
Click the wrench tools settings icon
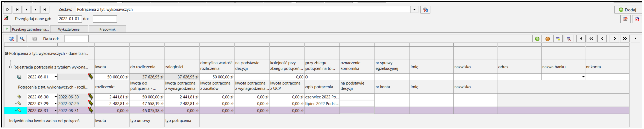[x=12, y=39]
